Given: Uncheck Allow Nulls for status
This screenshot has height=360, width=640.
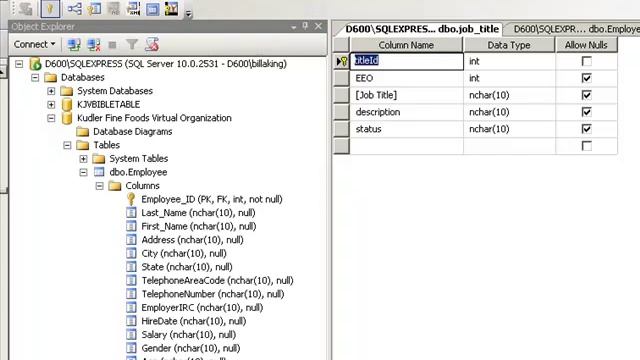Looking at the screenshot, I should click(x=587, y=129).
